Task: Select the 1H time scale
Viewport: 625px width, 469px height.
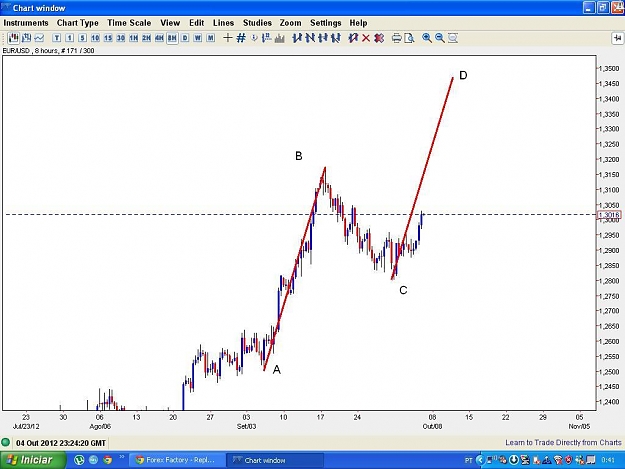Action: [x=133, y=38]
